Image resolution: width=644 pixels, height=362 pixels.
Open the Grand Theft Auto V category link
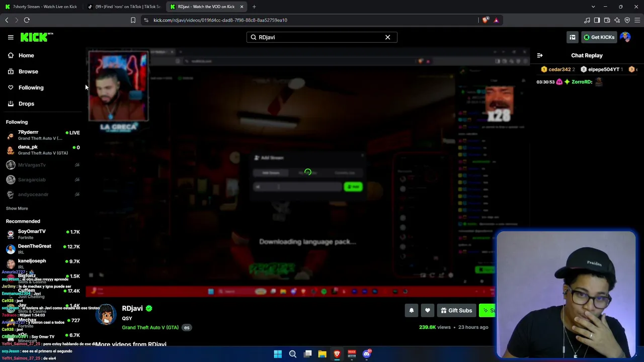[150, 327]
